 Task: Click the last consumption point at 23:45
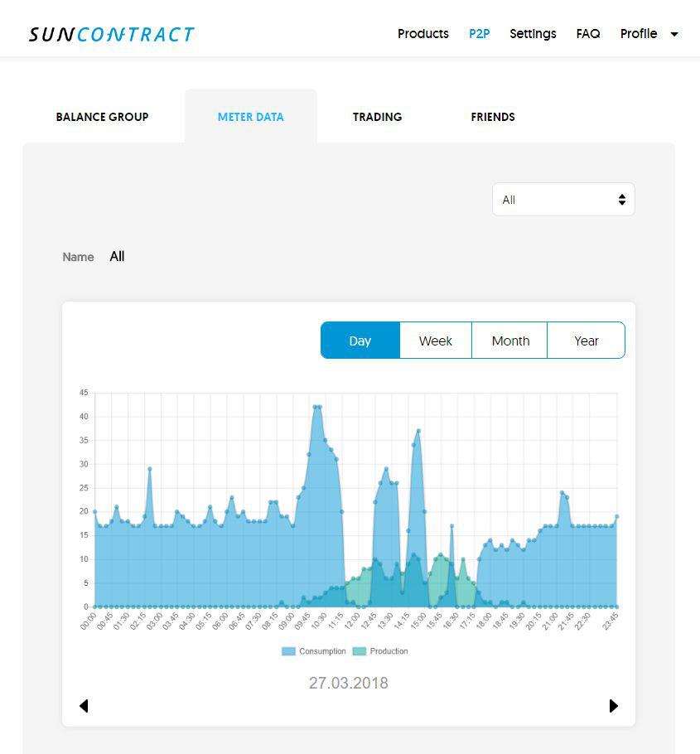pos(617,516)
